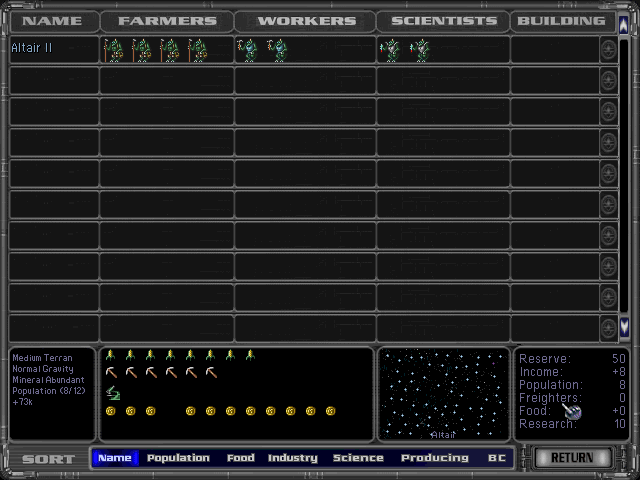The height and width of the screenshot is (480, 640).
Task: Click the '+73k' growth value
Action: (22, 402)
